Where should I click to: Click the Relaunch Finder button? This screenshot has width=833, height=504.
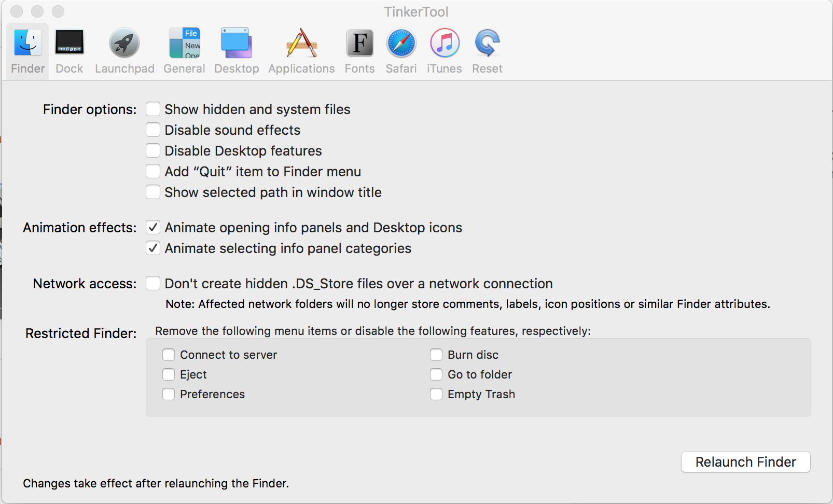click(x=745, y=462)
